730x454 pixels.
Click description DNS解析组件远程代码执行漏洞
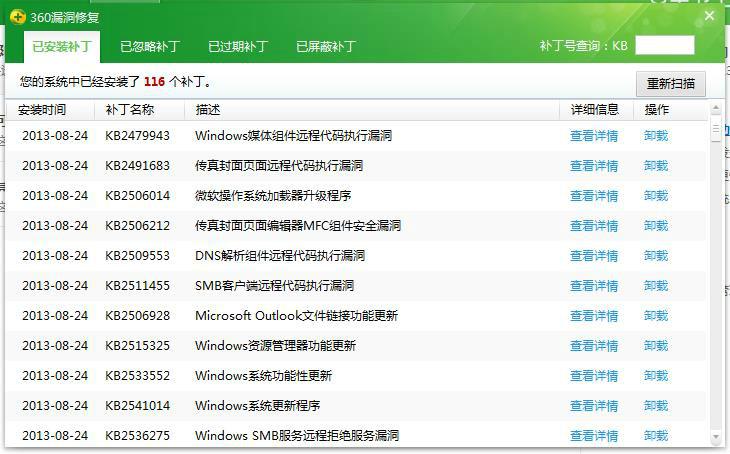[x=280, y=256]
